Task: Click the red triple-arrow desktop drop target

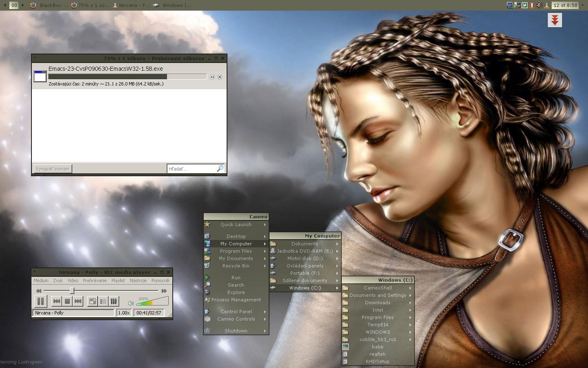Action: tap(555, 20)
